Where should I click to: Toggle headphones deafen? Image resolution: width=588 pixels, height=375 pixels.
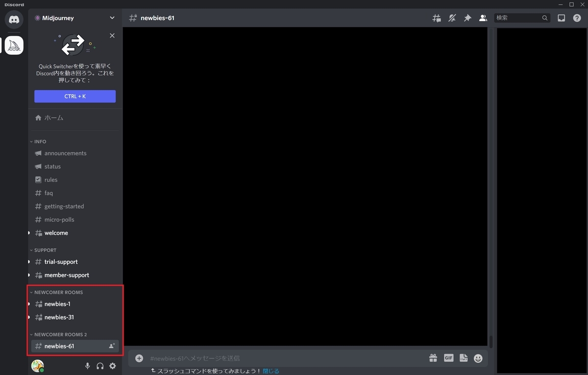click(x=100, y=366)
